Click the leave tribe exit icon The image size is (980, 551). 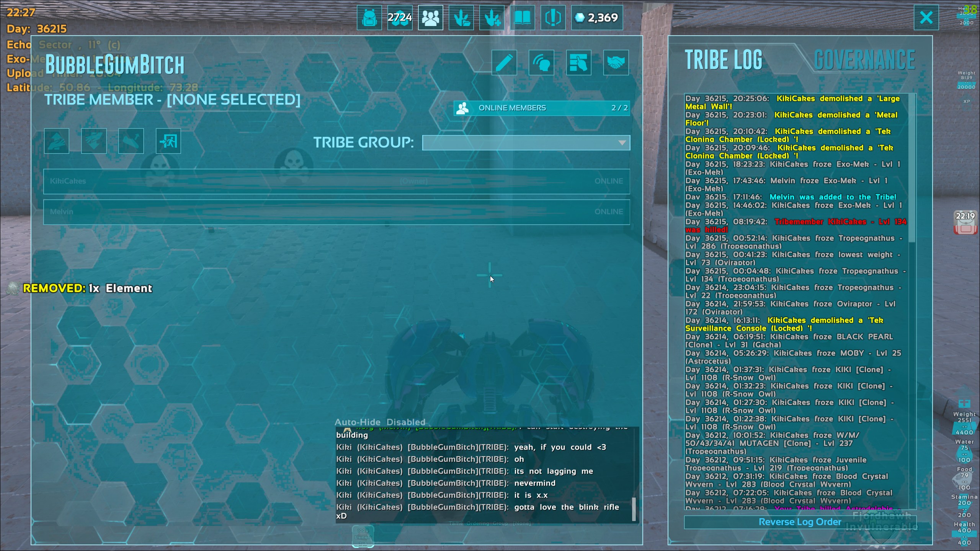[x=168, y=141]
